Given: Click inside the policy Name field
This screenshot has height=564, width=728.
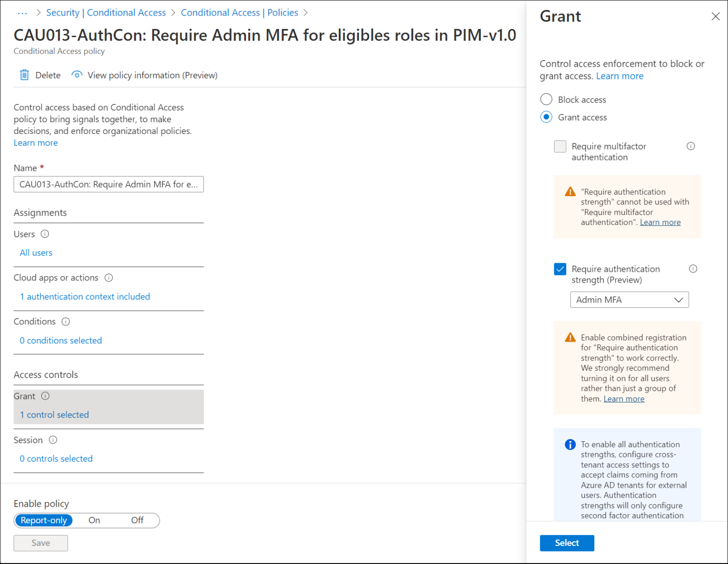Looking at the screenshot, I should coord(108,184).
